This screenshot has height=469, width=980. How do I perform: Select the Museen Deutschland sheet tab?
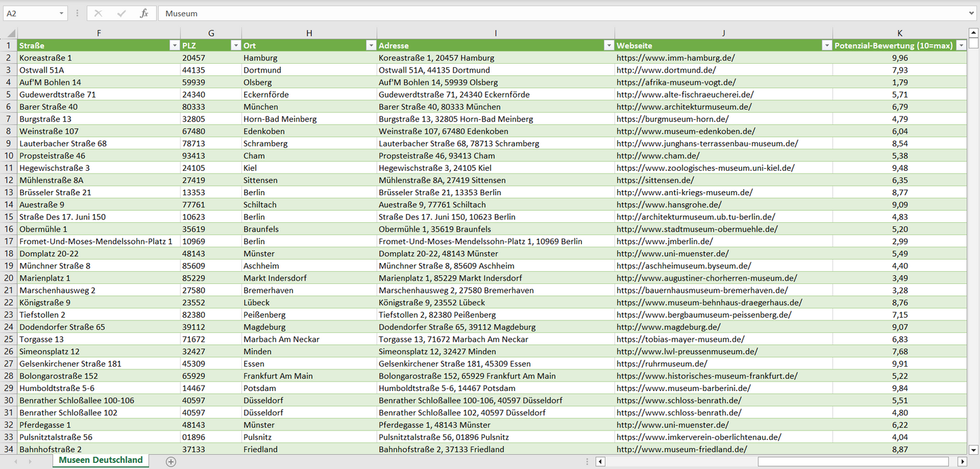pos(100,460)
